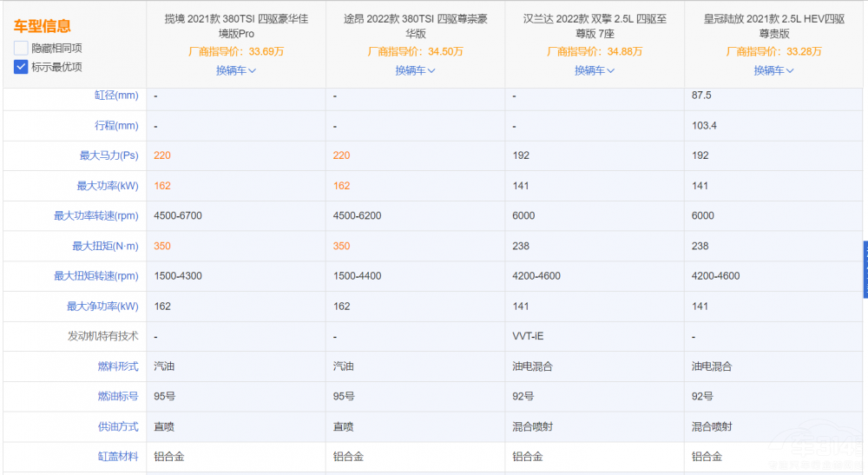
Task: Select the 行程(mm) row label
Action: 115,126
